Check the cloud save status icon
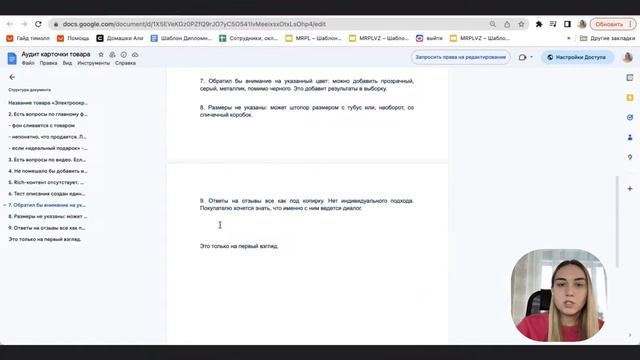 (x=135, y=54)
